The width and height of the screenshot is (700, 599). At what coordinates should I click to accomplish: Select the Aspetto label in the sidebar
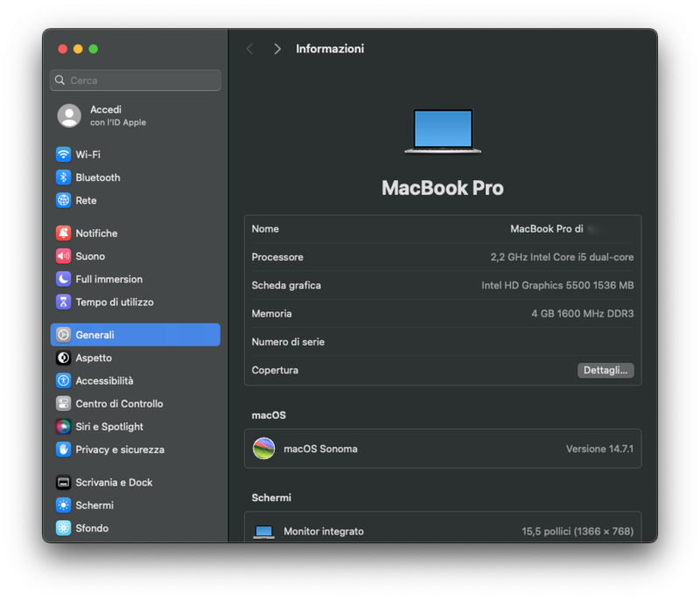[94, 358]
